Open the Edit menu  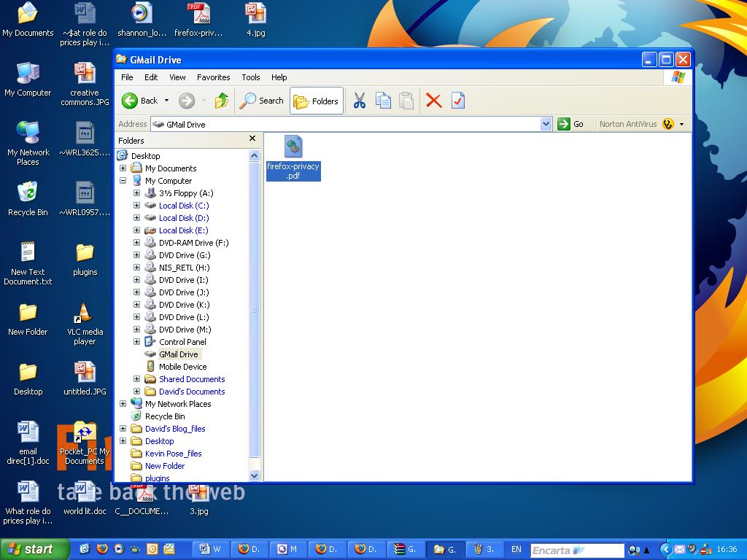tap(151, 77)
